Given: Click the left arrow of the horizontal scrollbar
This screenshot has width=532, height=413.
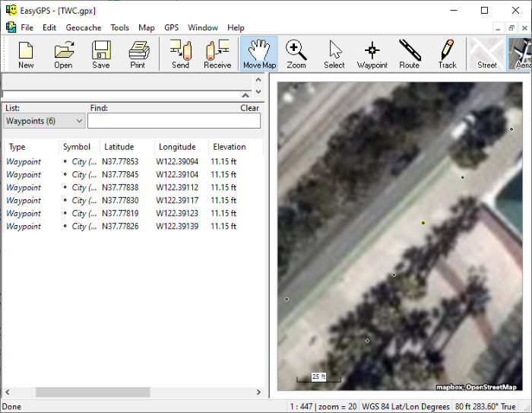Looking at the screenshot, I should click(x=8, y=392).
